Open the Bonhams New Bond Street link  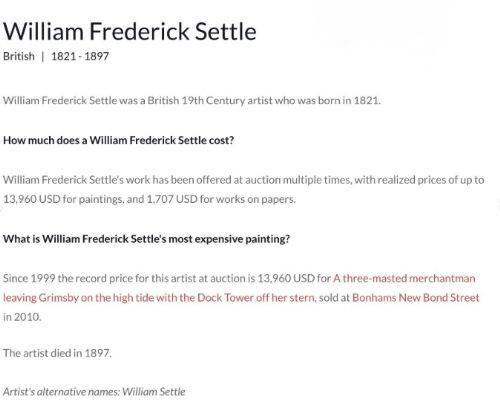click(x=415, y=297)
